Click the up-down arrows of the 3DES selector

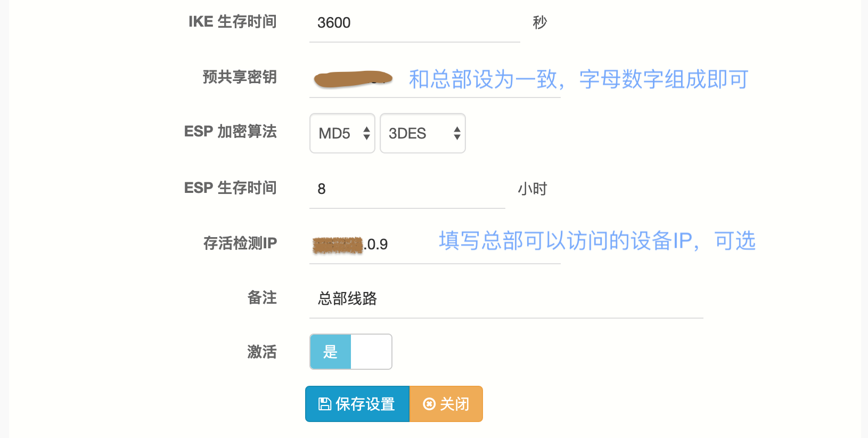(x=457, y=133)
